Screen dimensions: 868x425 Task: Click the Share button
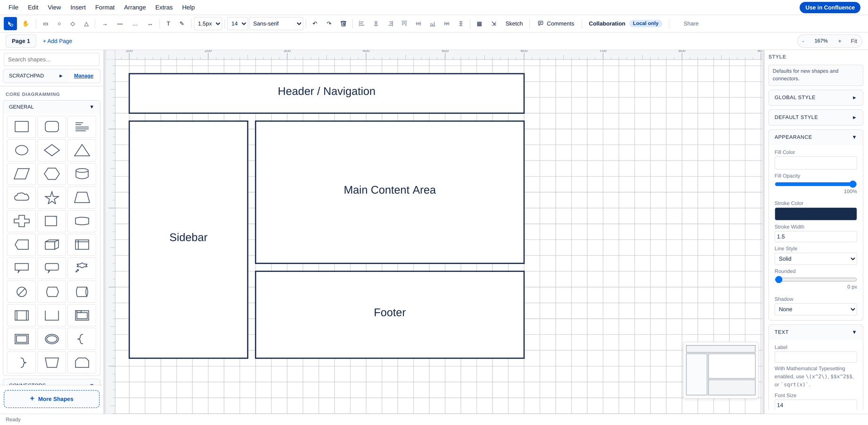click(x=691, y=24)
